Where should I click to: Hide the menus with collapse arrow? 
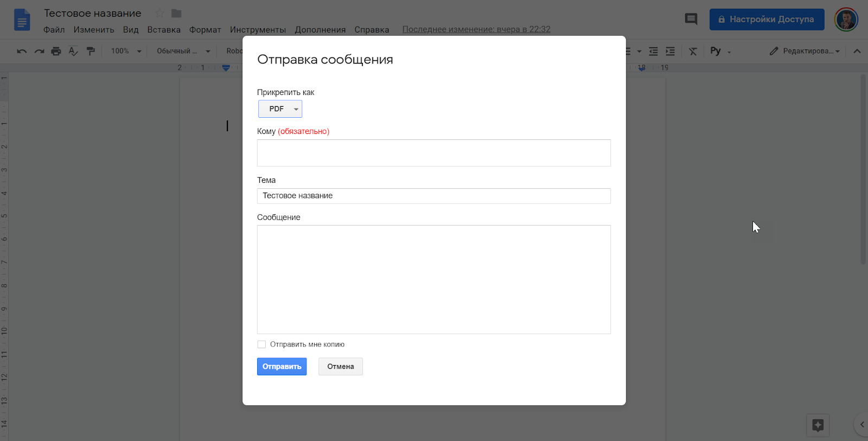(x=857, y=51)
